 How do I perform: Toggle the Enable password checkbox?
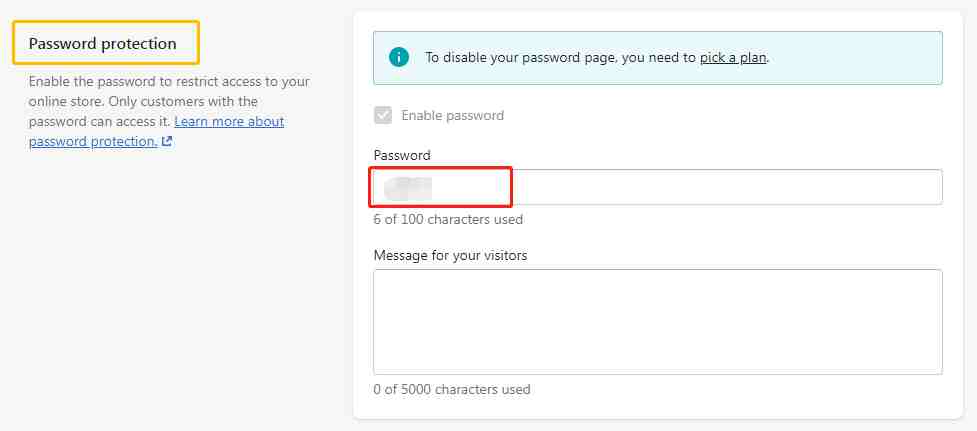click(383, 115)
